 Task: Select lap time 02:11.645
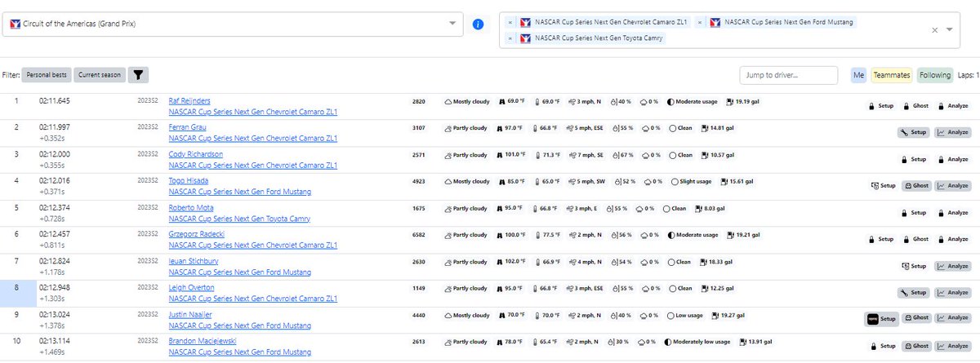[55, 101]
